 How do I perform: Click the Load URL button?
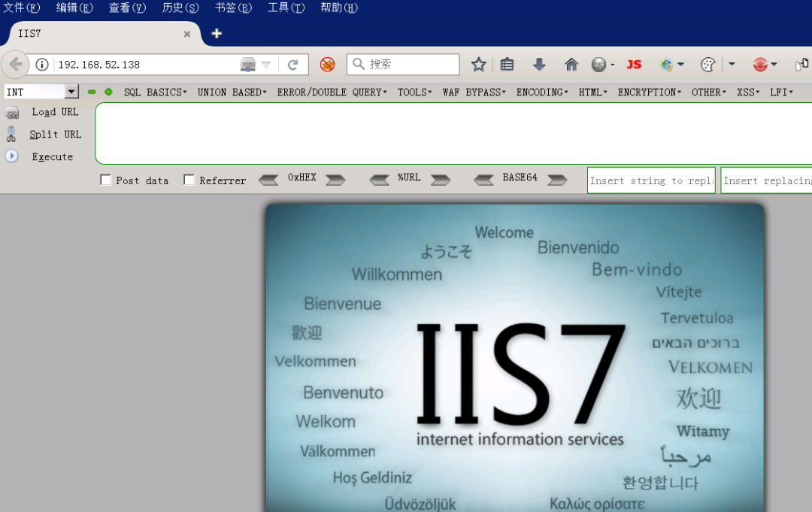pyautogui.click(x=54, y=112)
